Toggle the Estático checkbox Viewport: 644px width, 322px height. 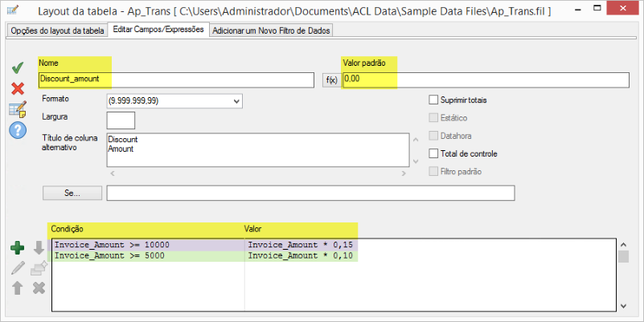(x=434, y=118)
